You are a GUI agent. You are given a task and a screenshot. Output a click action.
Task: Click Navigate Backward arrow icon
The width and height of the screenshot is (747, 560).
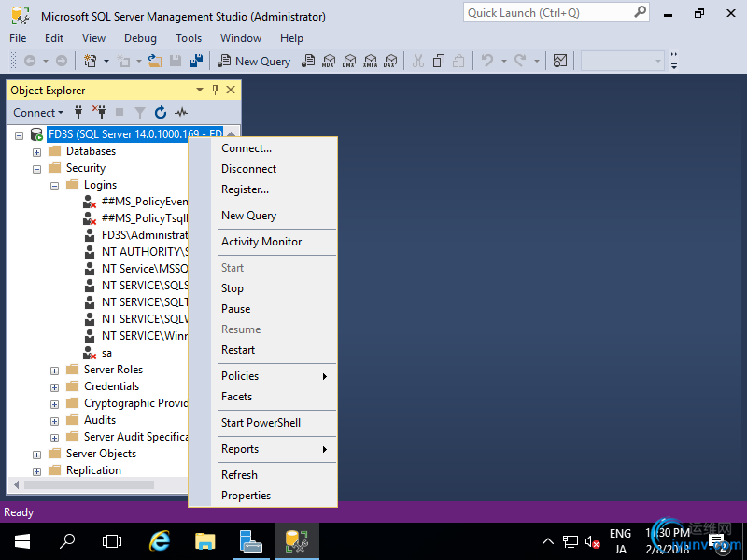(30, 61)
